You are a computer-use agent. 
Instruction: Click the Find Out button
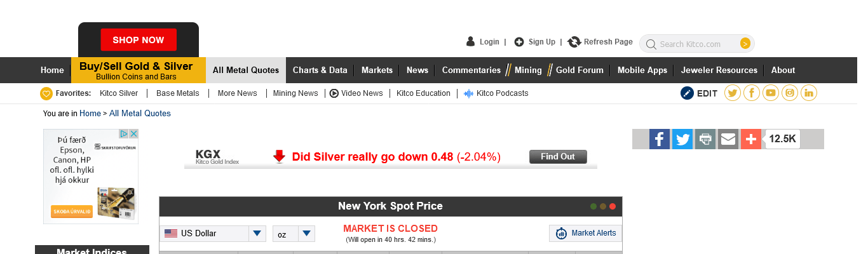click(x=558, y=157)
